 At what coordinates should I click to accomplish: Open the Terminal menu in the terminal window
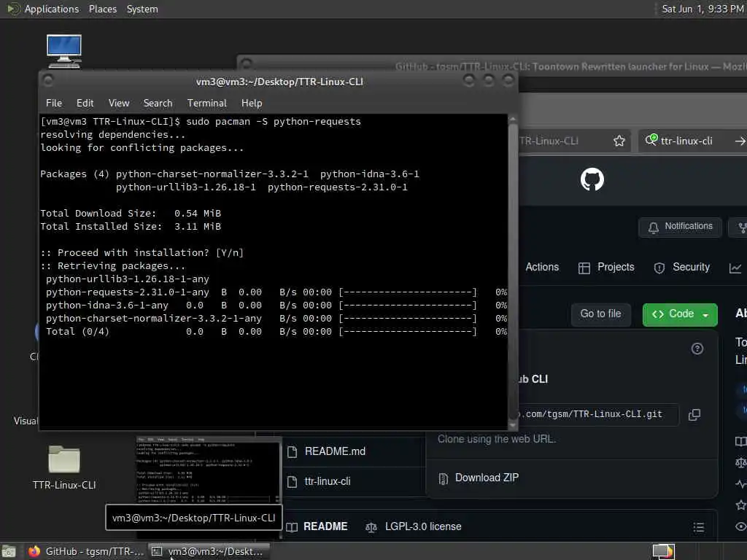coord(206,104)
